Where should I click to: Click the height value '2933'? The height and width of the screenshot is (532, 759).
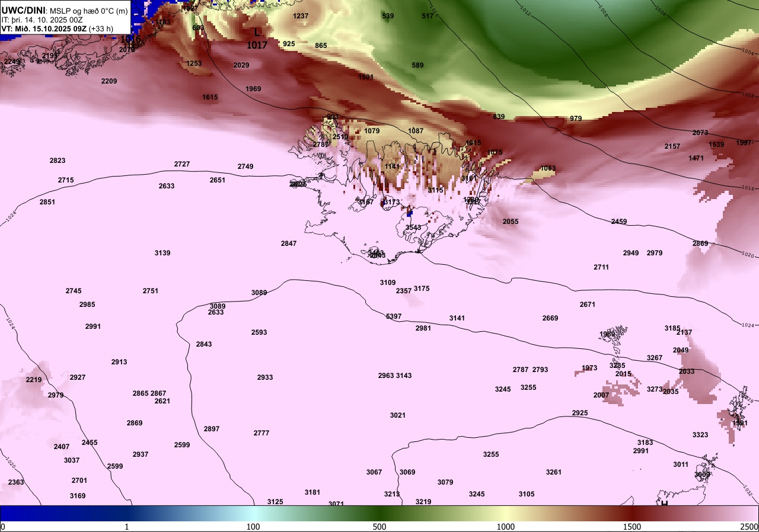(265, 377)
